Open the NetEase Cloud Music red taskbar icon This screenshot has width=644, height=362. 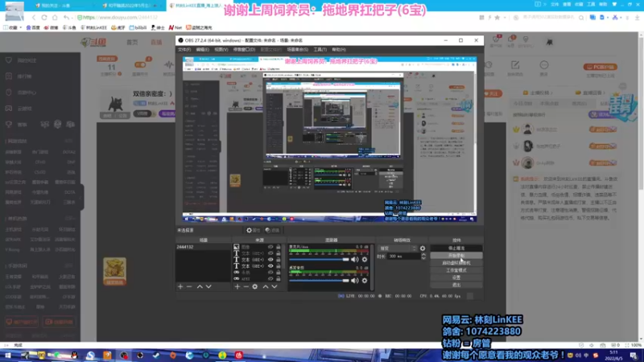(238, 356)
